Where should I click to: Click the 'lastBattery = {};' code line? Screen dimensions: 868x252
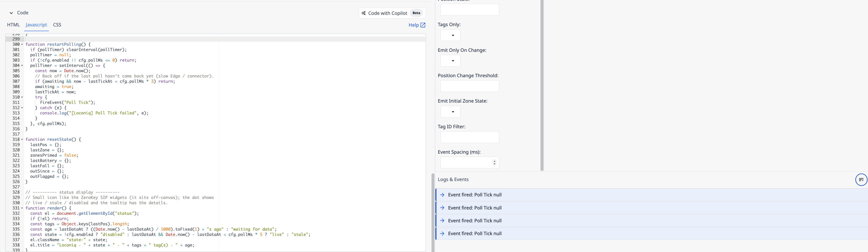51,161
